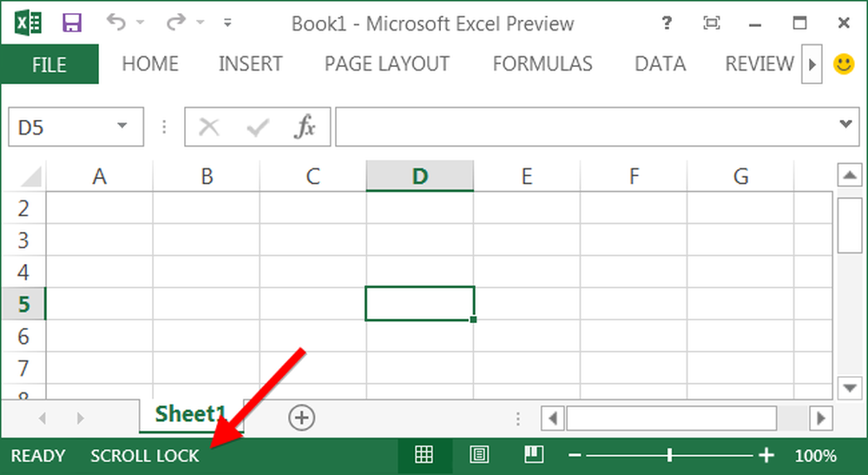
Task: Select row 4 header
Action: pos(23,272)
